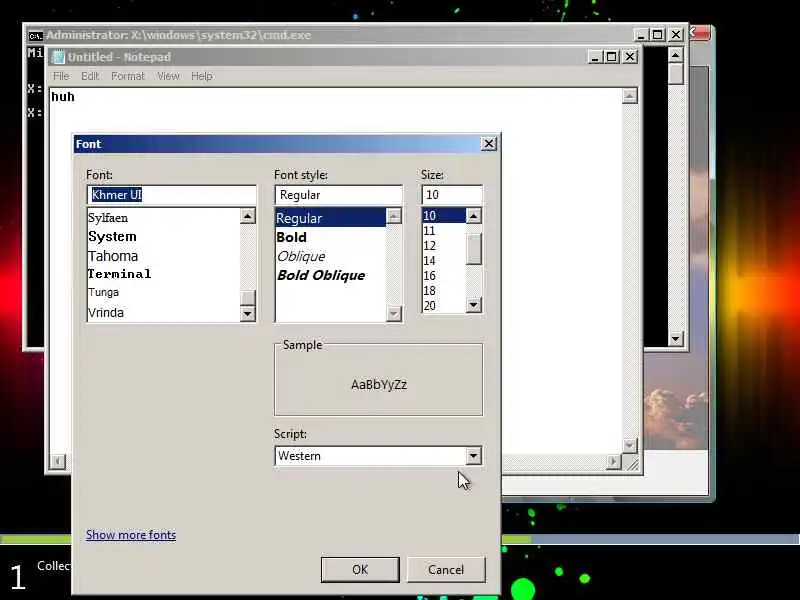The height and width of the screenshot is (600, 800).
Task: Maximize the cmd.exe window
Action: 658,35
